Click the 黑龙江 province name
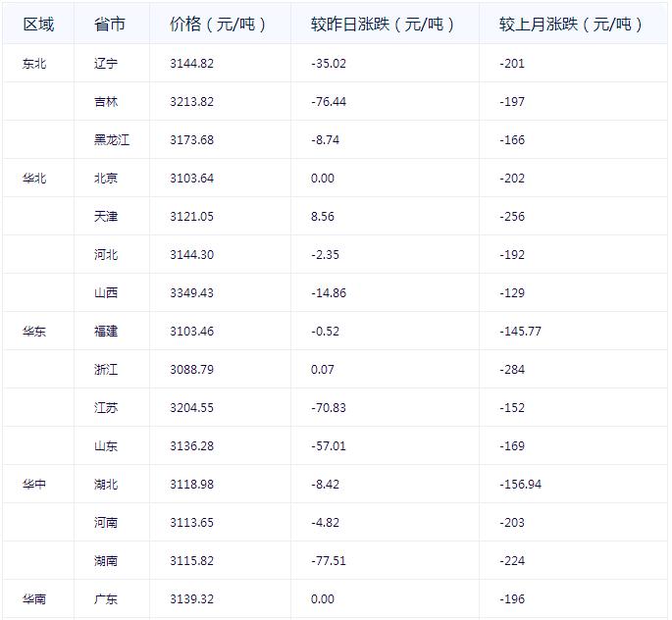Screen dimensions: 672x620 pyautogui.click(x=112, y=140)
